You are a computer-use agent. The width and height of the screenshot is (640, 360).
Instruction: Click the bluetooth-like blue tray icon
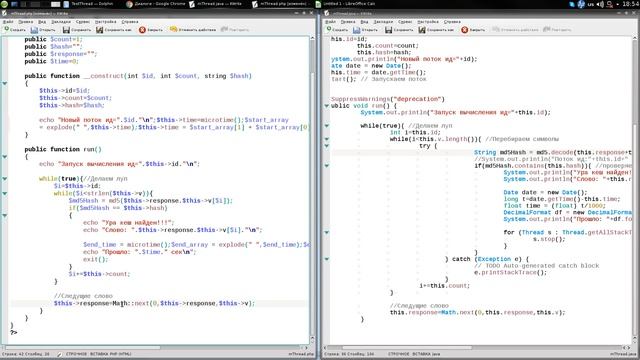click(x=581, y=4)
